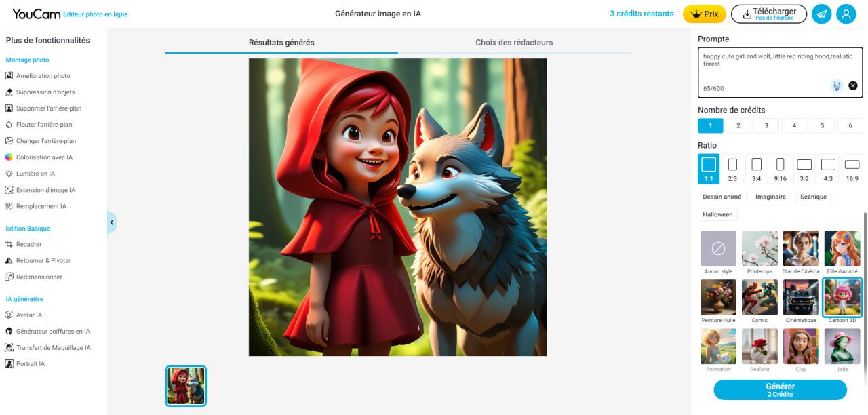868x415 pixels.
Task: Click the lightbulb prompt suggestion icon
Action: tap(837, 85)
